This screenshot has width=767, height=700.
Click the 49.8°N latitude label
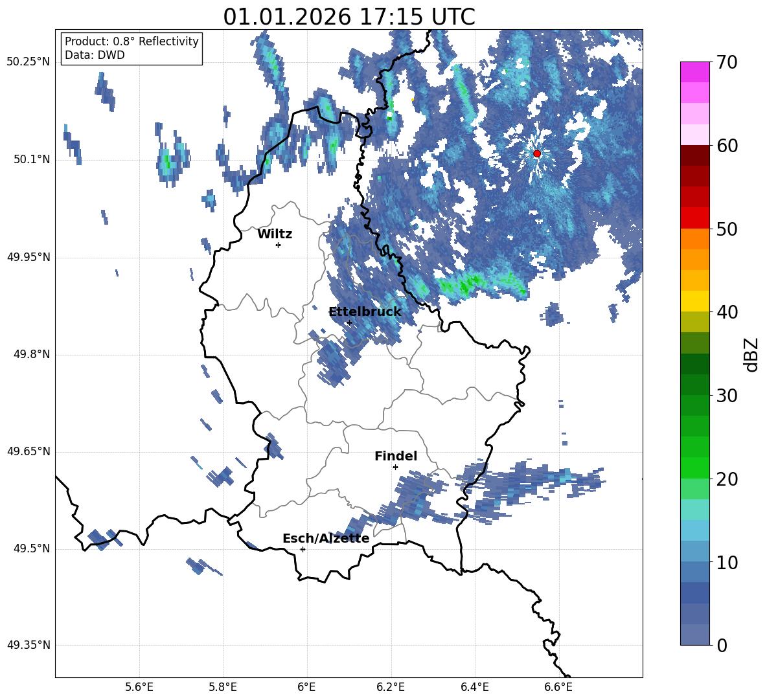click(31, 354)
